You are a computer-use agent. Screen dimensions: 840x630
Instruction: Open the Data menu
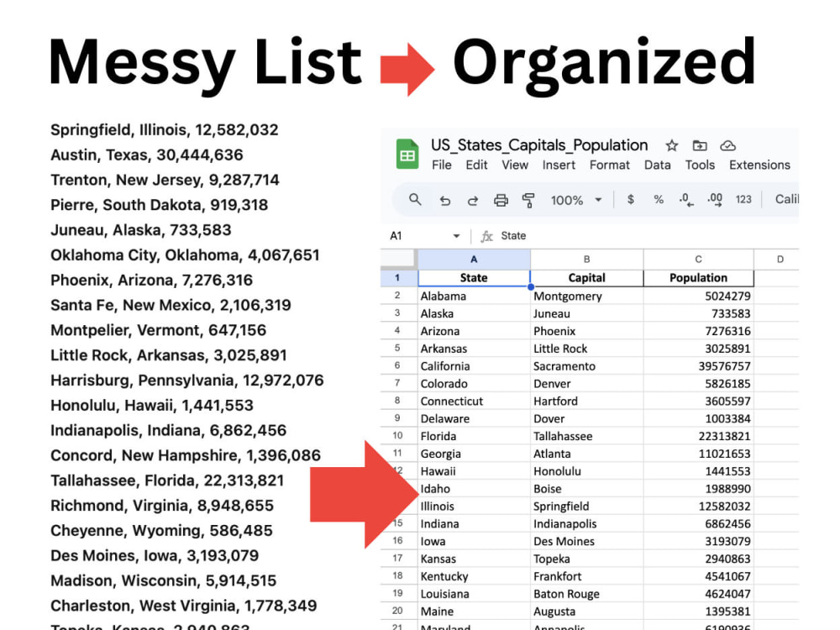pos(658,165)
